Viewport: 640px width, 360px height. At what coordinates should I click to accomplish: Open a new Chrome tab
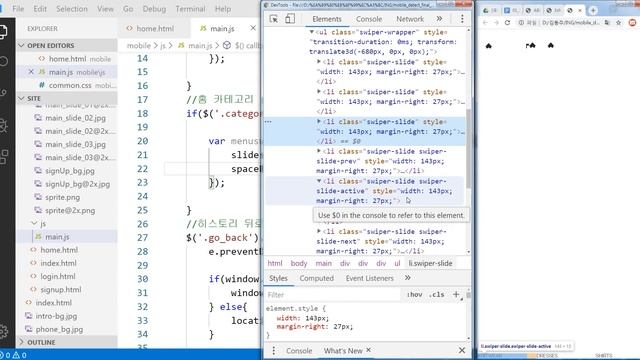tap(593, 10)
